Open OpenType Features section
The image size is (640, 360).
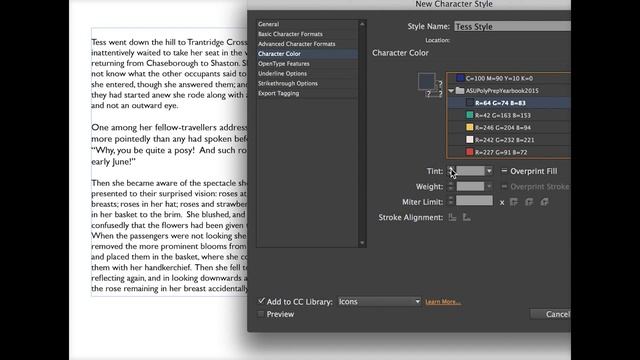[x=307, y=64]
